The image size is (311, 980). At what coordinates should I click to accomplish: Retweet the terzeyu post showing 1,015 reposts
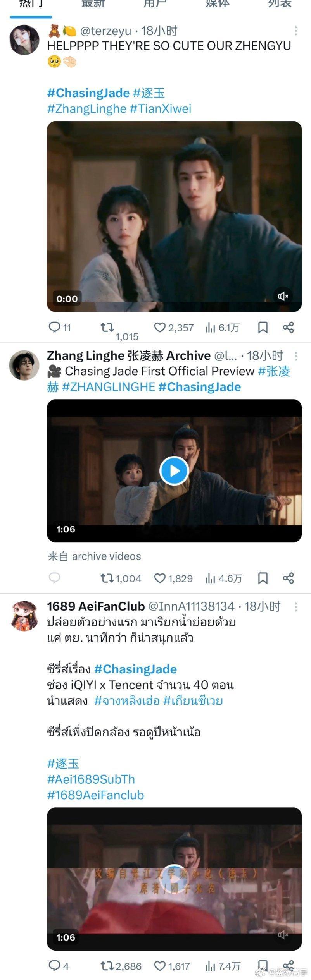[107, 328]
